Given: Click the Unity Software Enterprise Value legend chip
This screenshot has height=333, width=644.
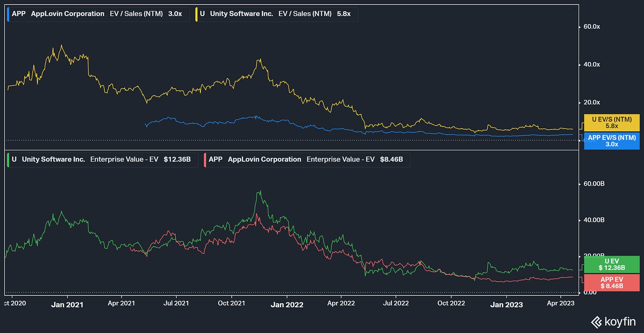Looking at the screenshot, I should (103, 159).
